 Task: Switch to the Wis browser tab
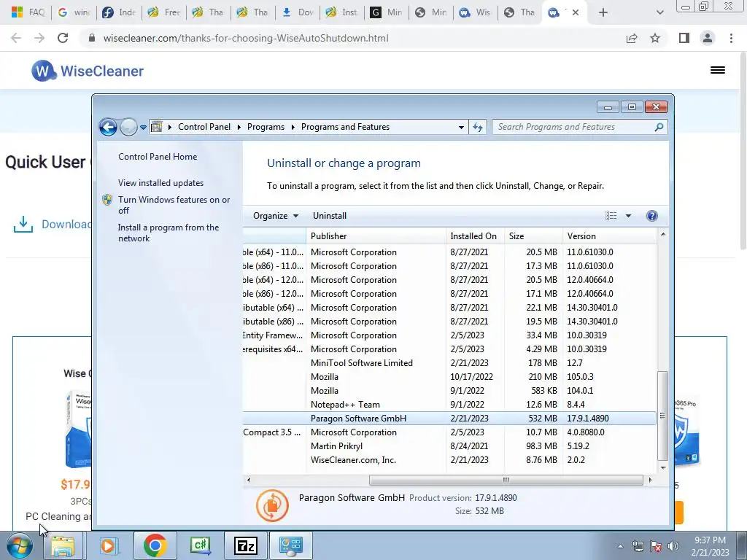click(475, 12)
